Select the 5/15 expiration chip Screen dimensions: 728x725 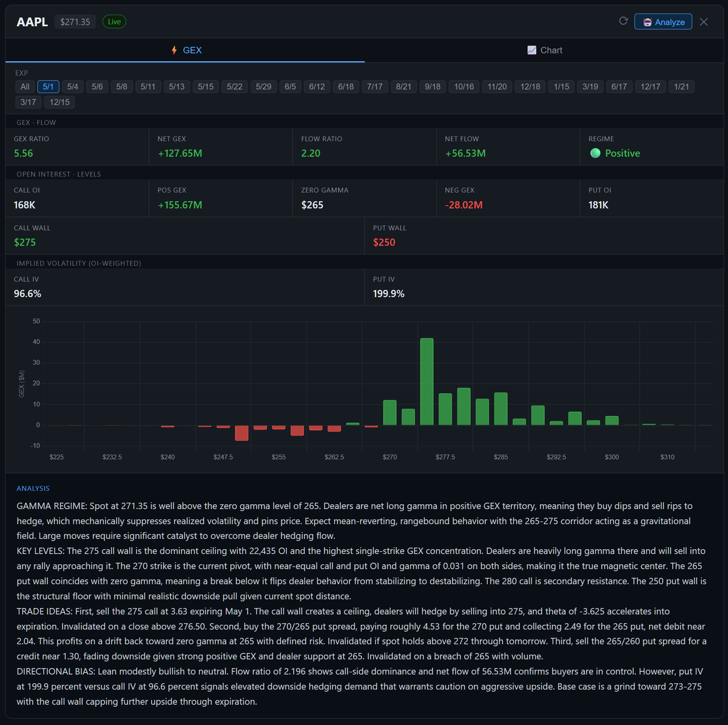206,87
